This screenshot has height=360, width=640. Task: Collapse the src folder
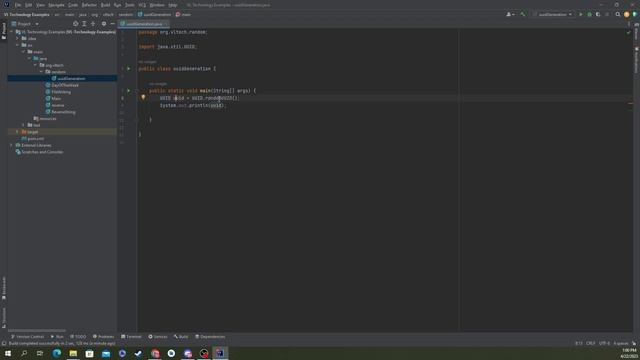18,45
